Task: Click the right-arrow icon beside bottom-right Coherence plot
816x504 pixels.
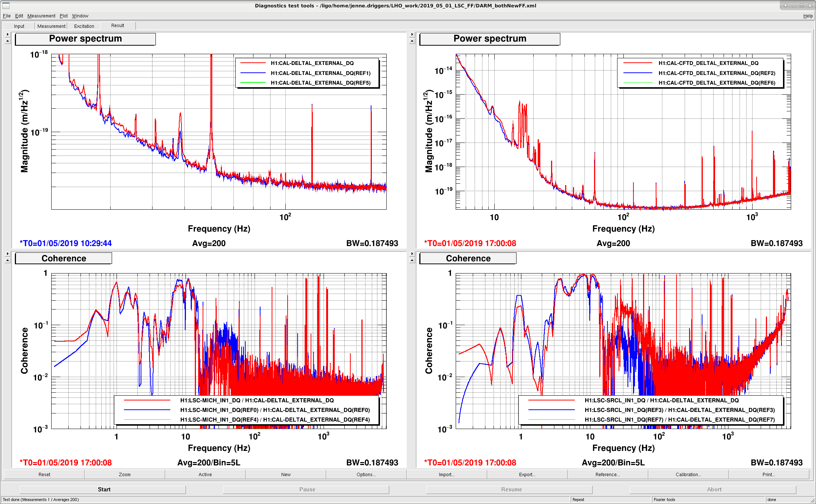Action: click(412, 254)
